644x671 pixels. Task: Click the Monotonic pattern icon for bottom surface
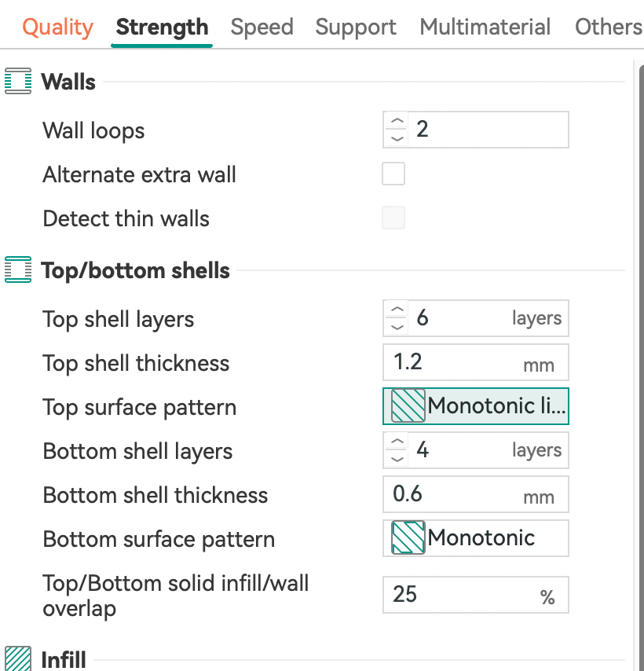click(408, 538)
